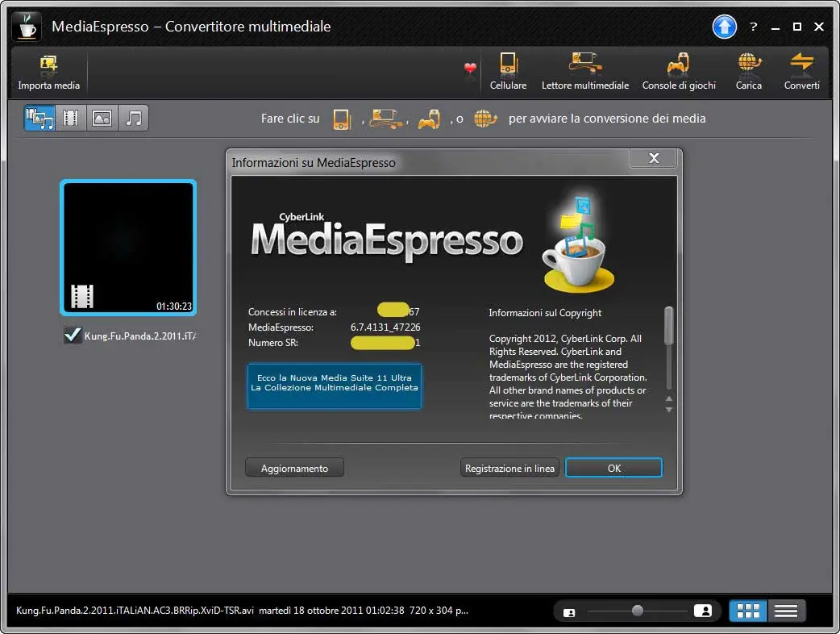Switch to list details view
The height and width of the screenshot is (634, 840).
pos(786,611)
